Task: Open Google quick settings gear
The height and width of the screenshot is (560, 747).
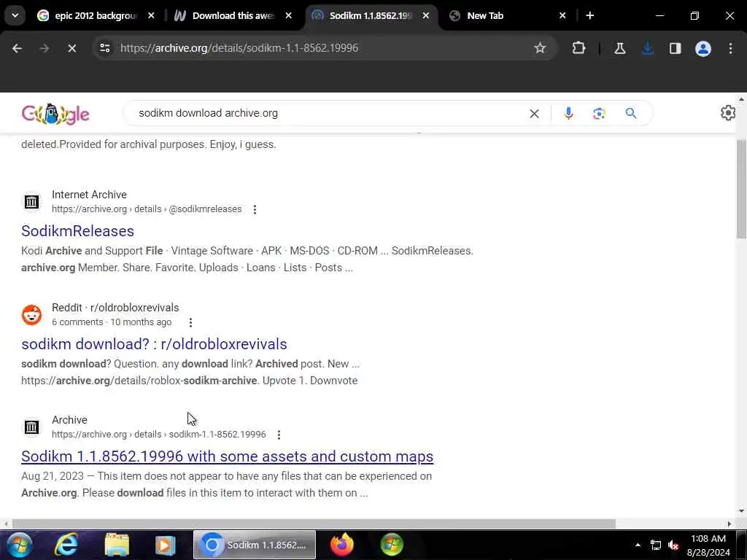Action: (727, 113)
